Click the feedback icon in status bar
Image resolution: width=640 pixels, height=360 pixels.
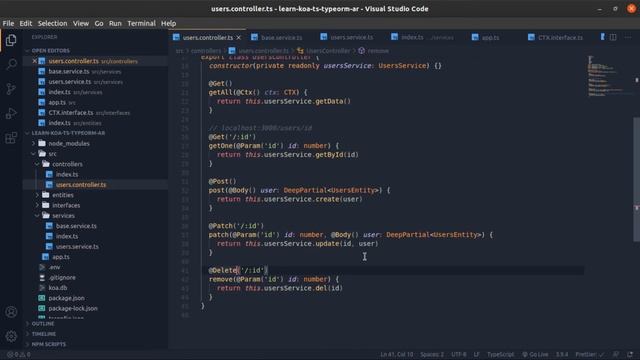pyautogui.click(x=616, y=354)
